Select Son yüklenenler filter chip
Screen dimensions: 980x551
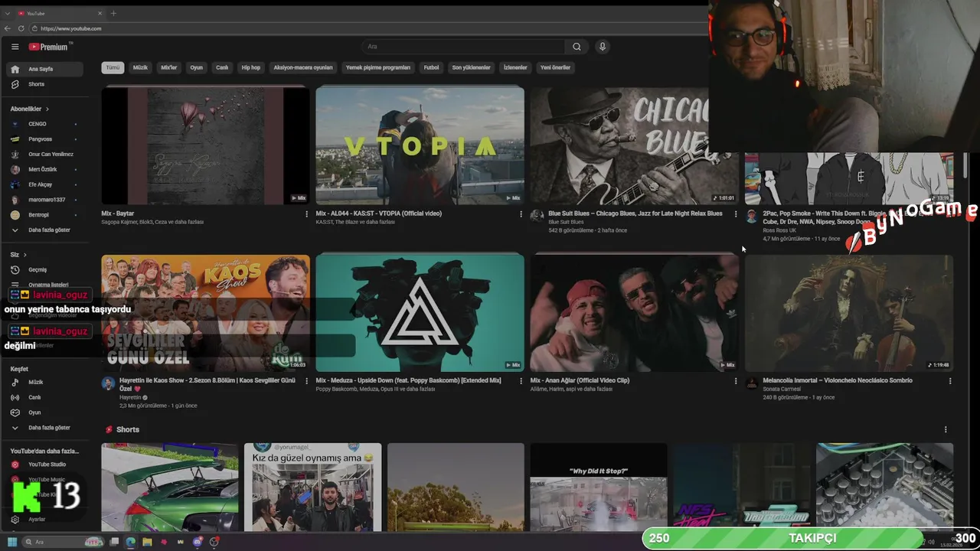(471, 67)
